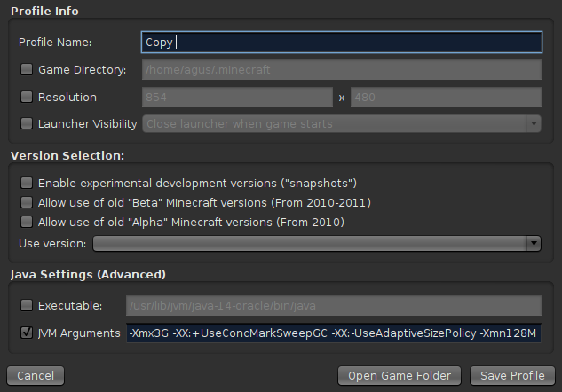Enable the Game Directory checkbox
Image resolution: width=562 pixels, height=392 pixels.
[27, 69]
